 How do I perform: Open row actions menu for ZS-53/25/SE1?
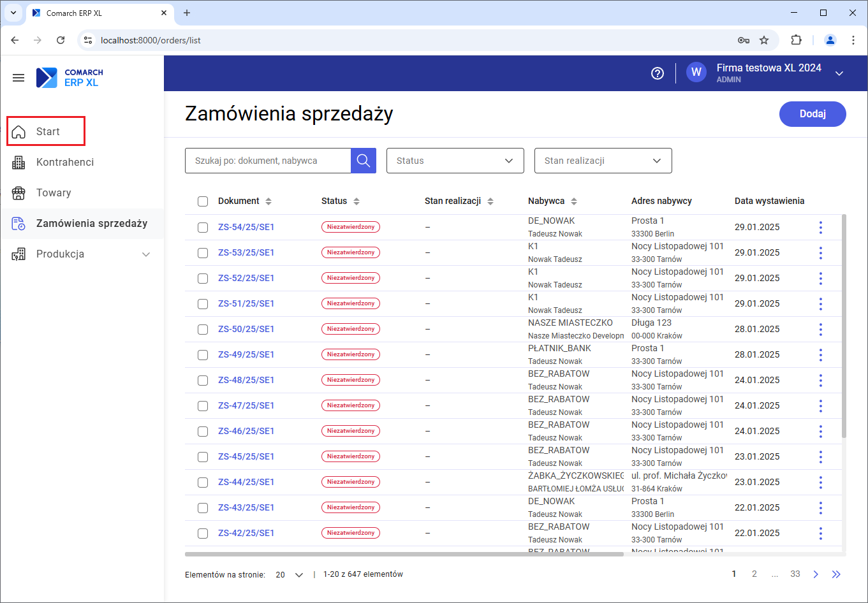(x=821, y=252)
